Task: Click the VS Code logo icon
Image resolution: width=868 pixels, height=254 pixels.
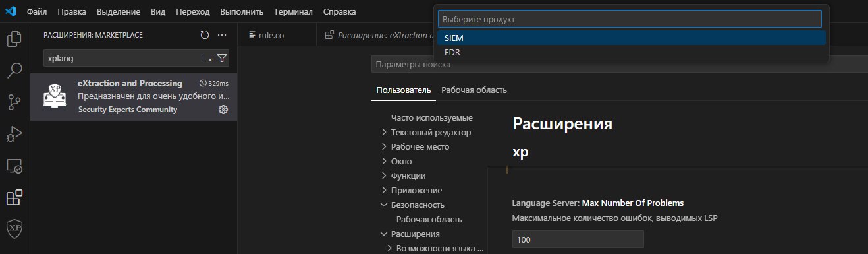Action: point(10,11)
